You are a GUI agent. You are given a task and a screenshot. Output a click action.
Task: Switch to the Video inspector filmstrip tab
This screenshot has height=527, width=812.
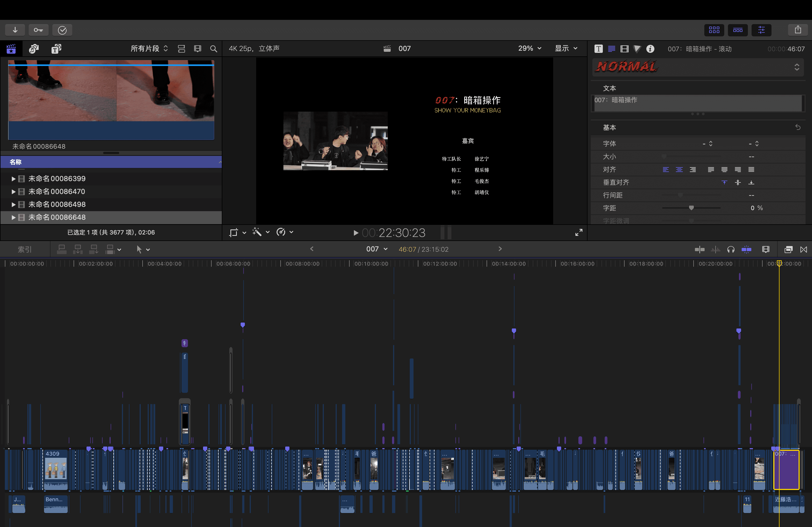(624, 49)
